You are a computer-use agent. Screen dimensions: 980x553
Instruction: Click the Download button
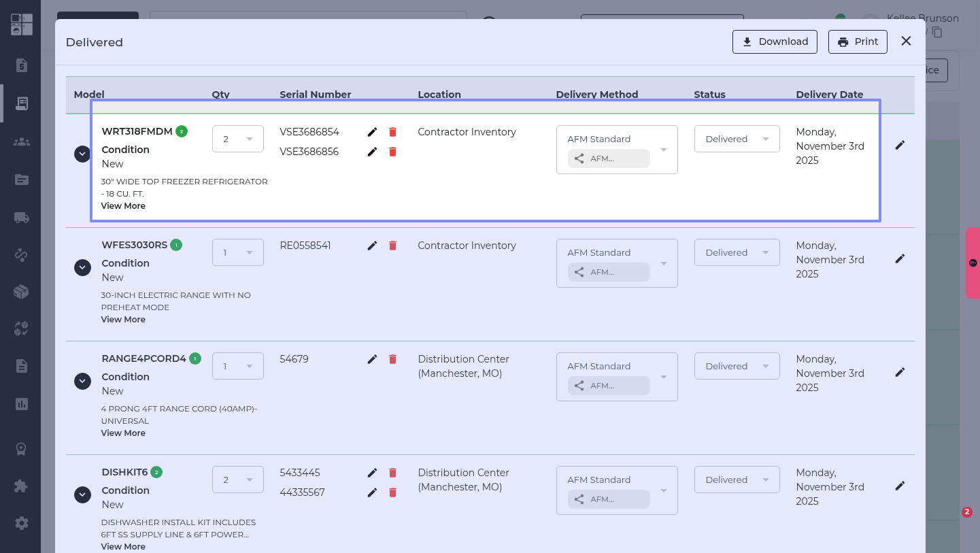tap(774, 41)
